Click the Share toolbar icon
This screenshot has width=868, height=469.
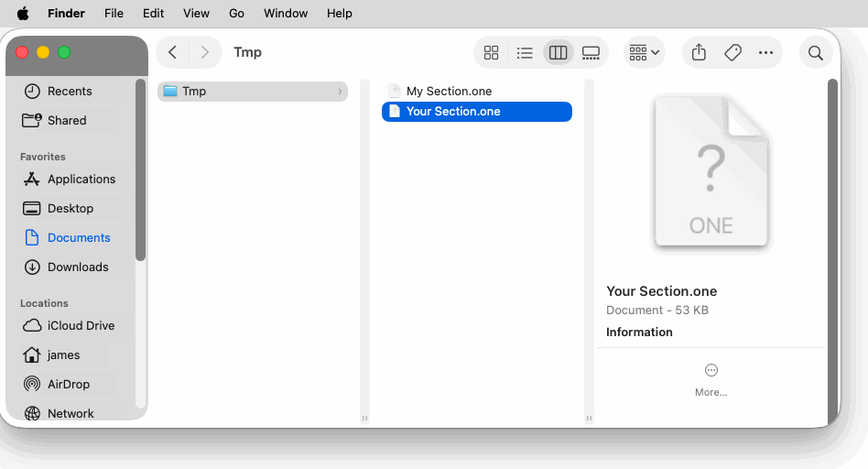[699, 53]
